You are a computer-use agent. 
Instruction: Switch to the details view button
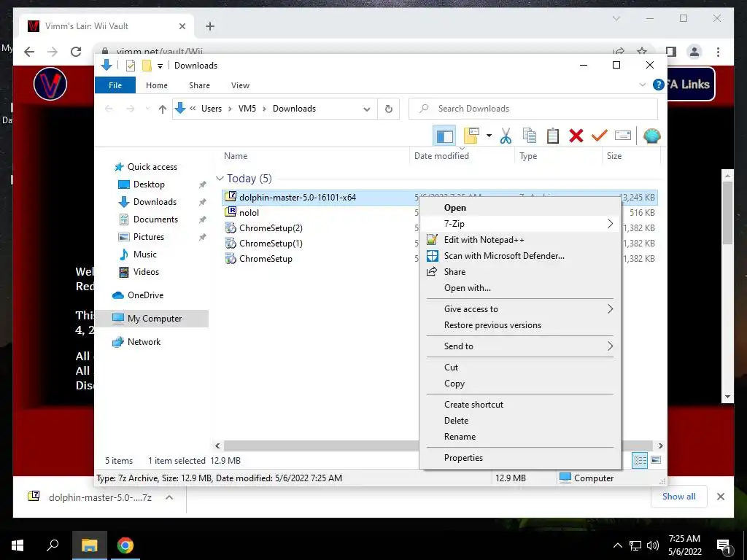point(640,460)
